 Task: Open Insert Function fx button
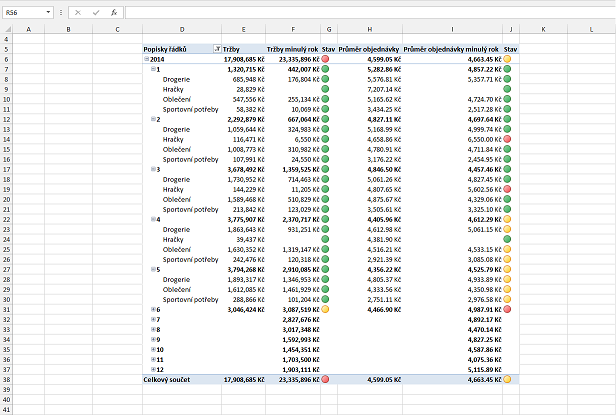pos(114,13)
